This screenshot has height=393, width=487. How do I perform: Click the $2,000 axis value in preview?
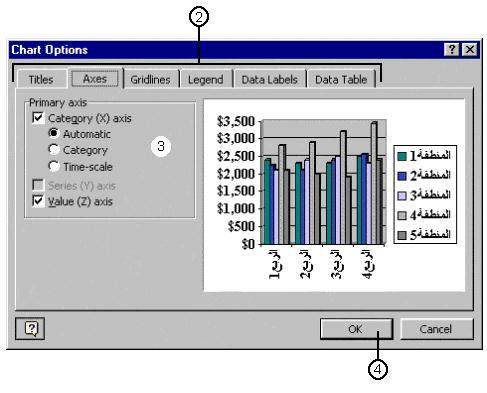[x=236, y=174]
